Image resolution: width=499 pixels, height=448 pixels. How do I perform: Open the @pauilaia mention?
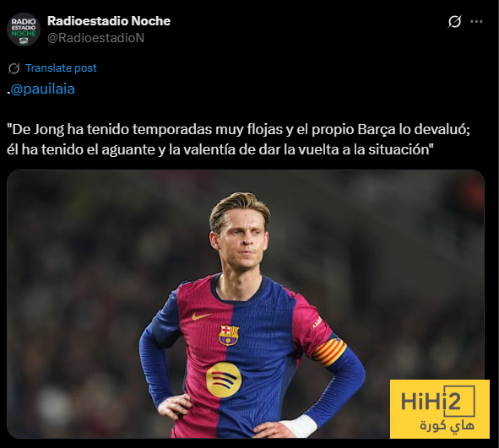tap(43, 89)
